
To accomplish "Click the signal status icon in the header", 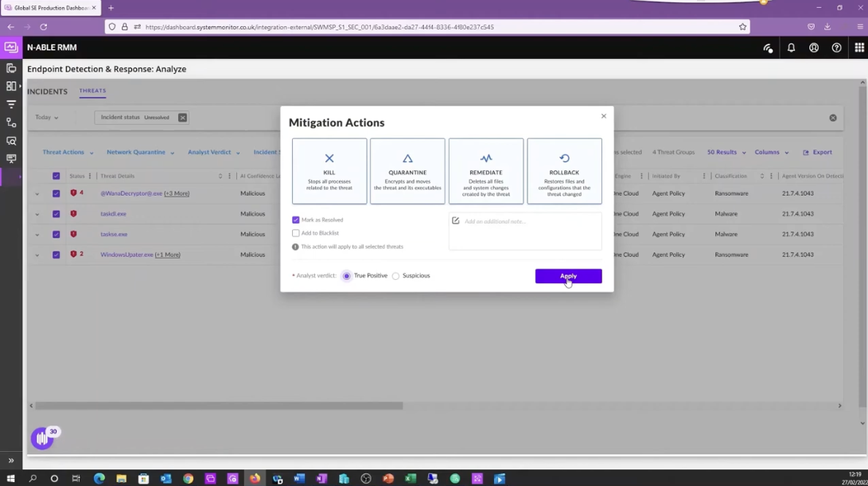I will click(x=768, y=49).
